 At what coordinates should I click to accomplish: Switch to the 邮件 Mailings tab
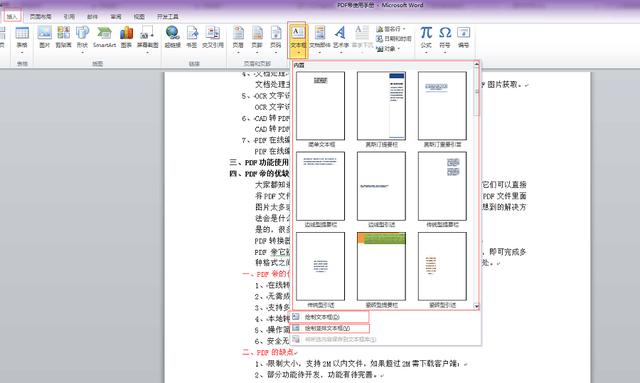point(92,16)
